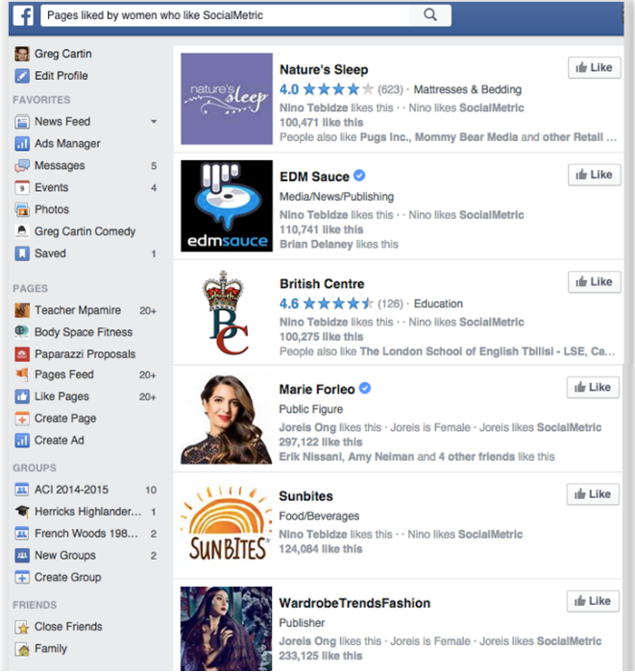Open London School of English Tbilisi link
635x672 pixels.
tap(473, 351)
